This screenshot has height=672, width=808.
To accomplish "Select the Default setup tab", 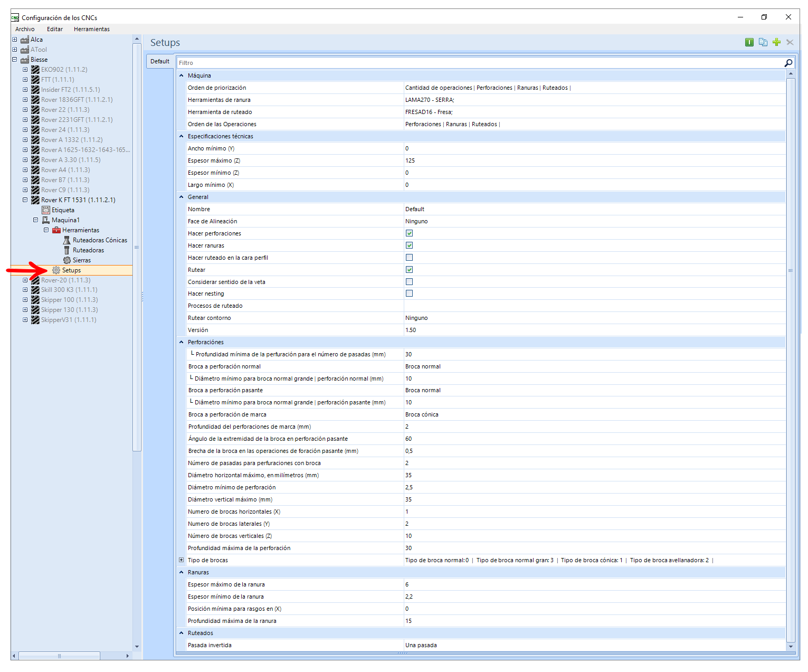I will (160, 61).
